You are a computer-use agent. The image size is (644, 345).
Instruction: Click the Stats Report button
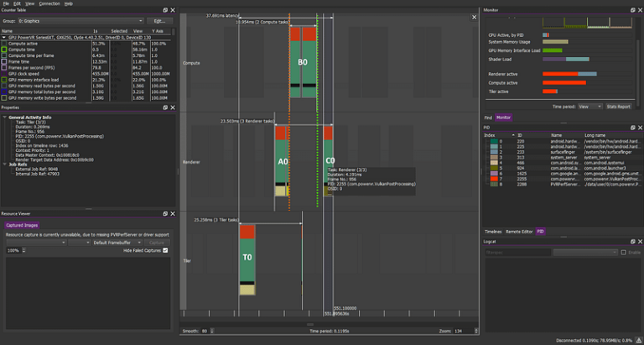[x=619, y=107]
